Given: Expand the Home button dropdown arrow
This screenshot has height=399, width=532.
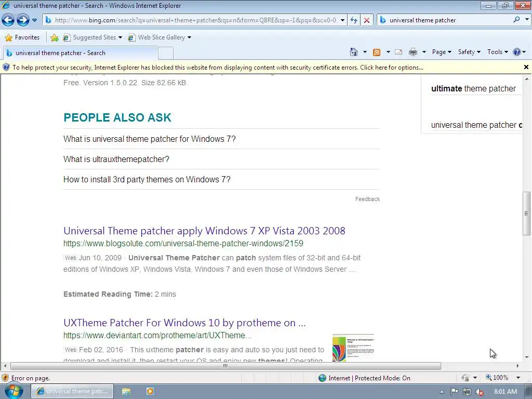Looking at the screenshot, I should 365,52.
